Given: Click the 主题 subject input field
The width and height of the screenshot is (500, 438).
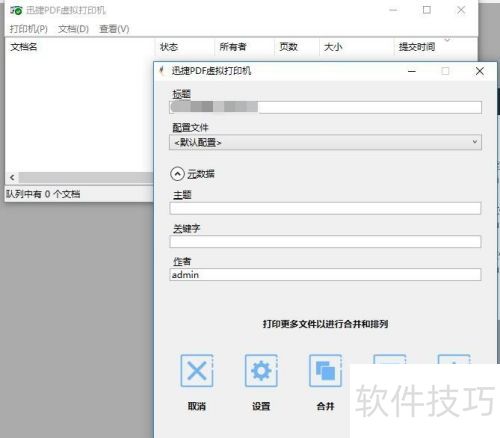Looking at the screenshot, I should (325, 208).
